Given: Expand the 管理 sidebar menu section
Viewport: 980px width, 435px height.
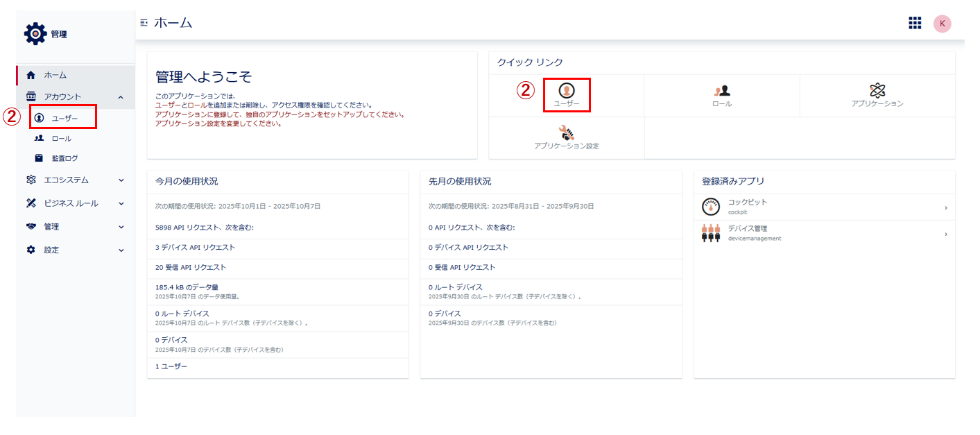Looking at the screenshot, I should click(121, 227).
